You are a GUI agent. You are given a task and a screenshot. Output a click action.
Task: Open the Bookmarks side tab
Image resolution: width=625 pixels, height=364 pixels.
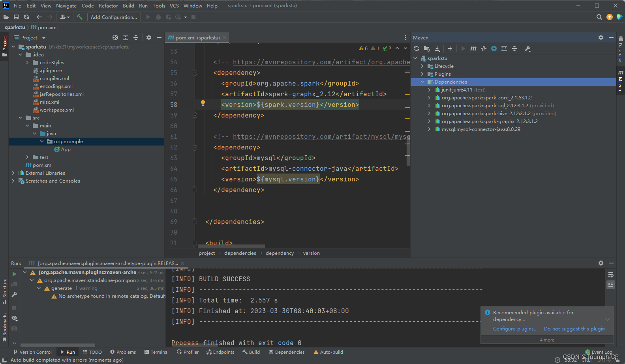point(5,327)
